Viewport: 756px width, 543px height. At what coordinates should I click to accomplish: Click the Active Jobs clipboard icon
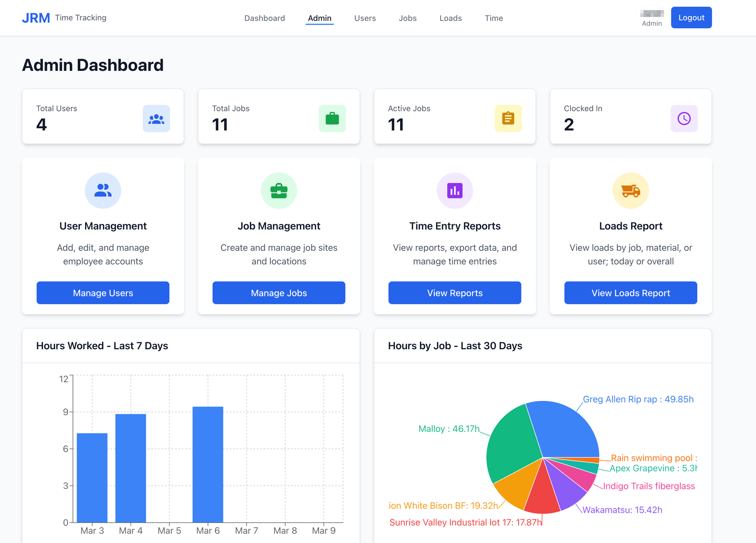(x=508, y=118)
